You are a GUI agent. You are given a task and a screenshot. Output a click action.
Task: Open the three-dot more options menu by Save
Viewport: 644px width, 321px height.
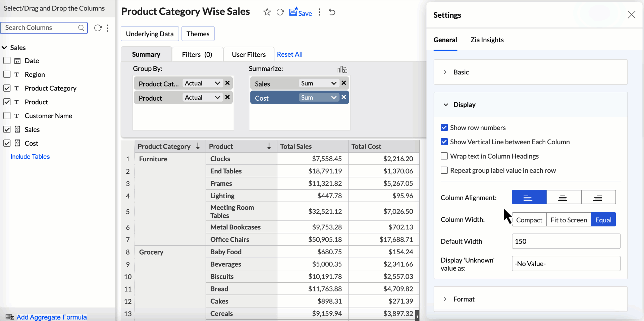319,12
